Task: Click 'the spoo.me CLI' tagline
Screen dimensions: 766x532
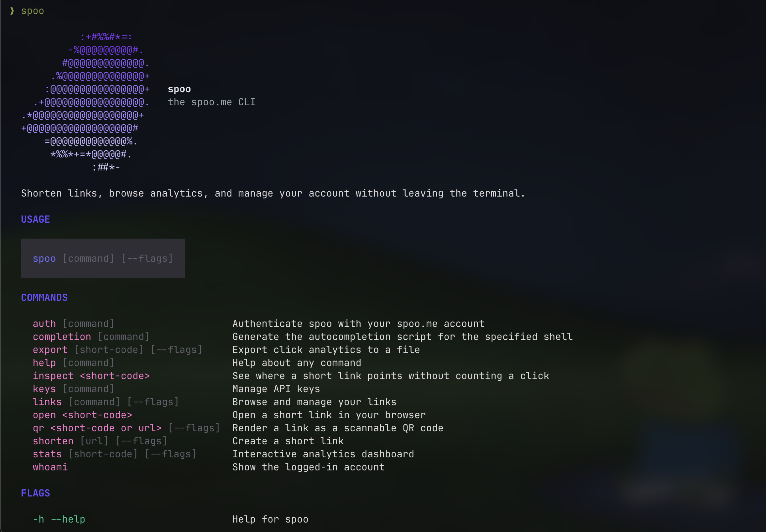Action: [x=211, y=102]
